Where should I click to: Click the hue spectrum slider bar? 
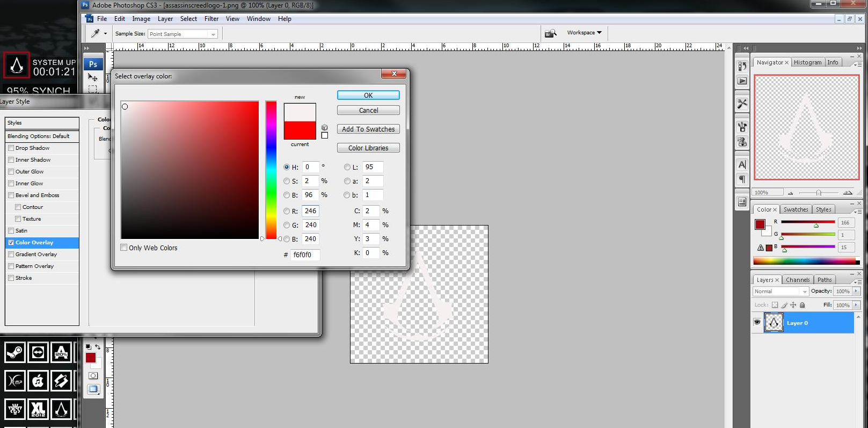tap(271, 170)
